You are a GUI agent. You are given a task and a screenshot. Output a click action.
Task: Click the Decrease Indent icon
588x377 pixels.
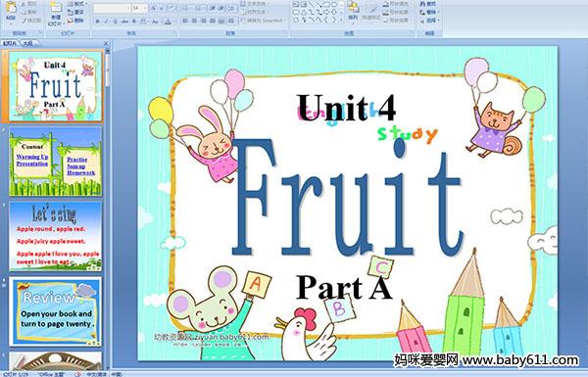click(213, 8)
